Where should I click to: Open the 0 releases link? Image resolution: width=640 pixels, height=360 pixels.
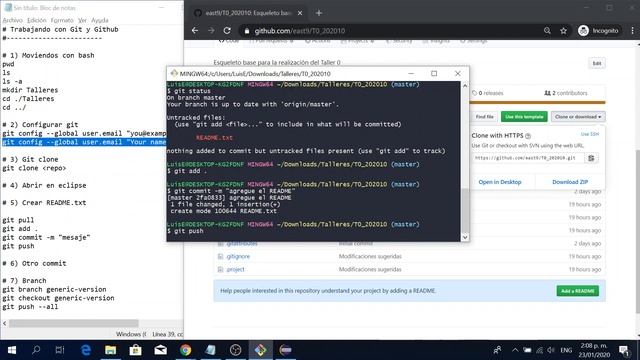pyautogui.click(x=488, y=93)
